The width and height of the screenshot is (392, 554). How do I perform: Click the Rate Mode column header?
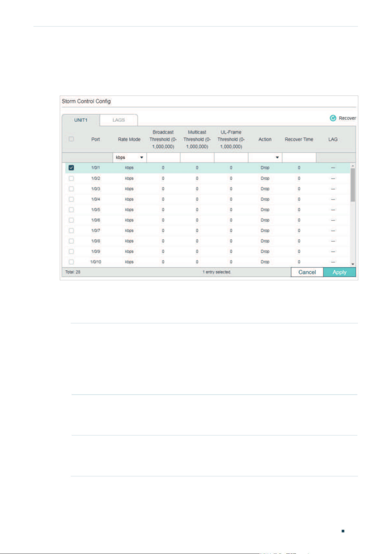pos(129,139)
